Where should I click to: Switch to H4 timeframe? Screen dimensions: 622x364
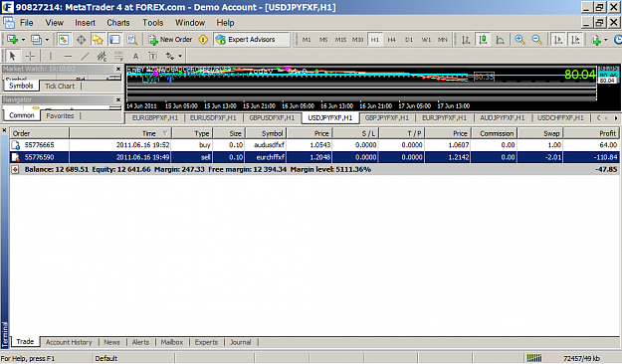tap(391, 40)
